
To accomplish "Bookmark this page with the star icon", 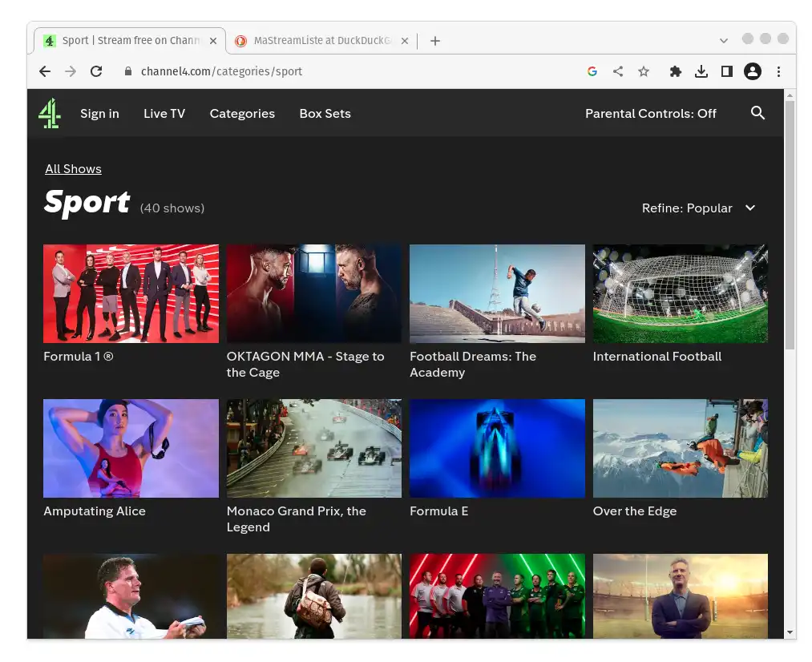I will coord(643,71).
